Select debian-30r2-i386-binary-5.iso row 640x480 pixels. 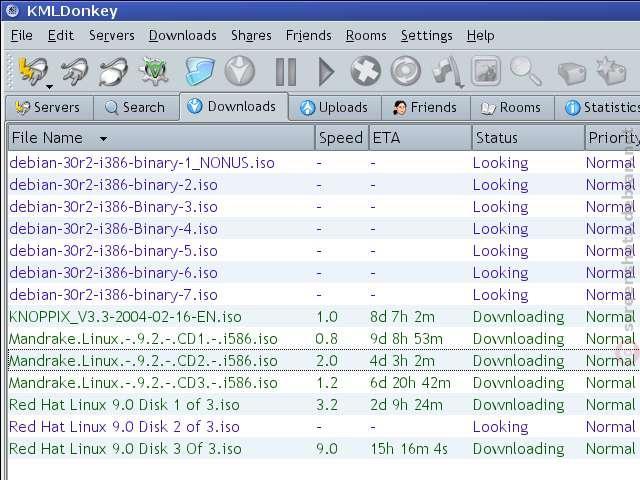point(324,251)
